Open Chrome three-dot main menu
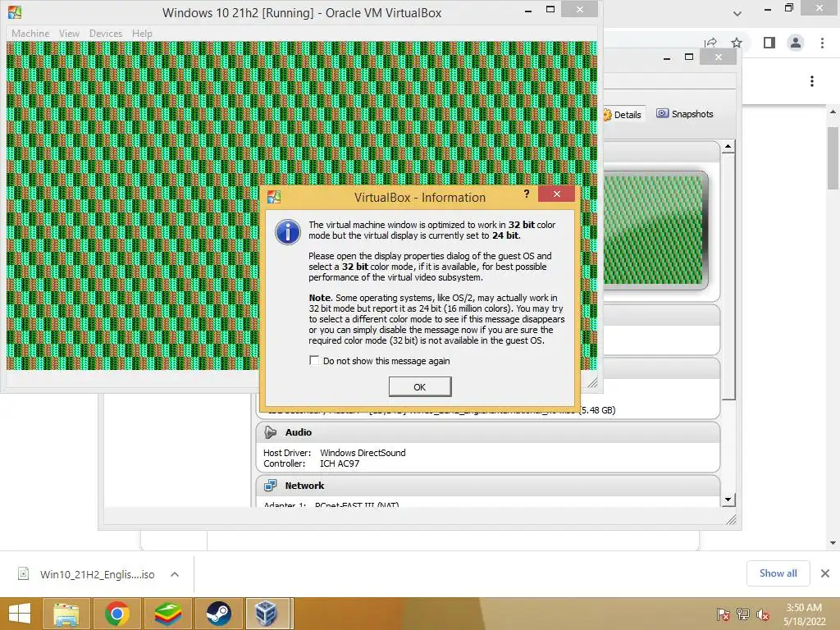This screenshot has height=630, width=840. tap(822, 43)
